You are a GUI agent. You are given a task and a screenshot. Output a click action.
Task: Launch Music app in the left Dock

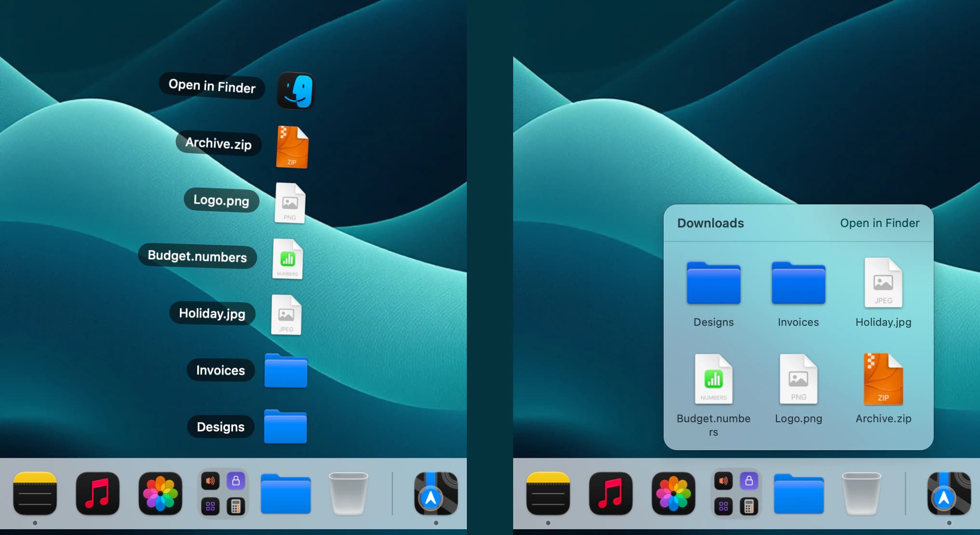tap(97, 494)
